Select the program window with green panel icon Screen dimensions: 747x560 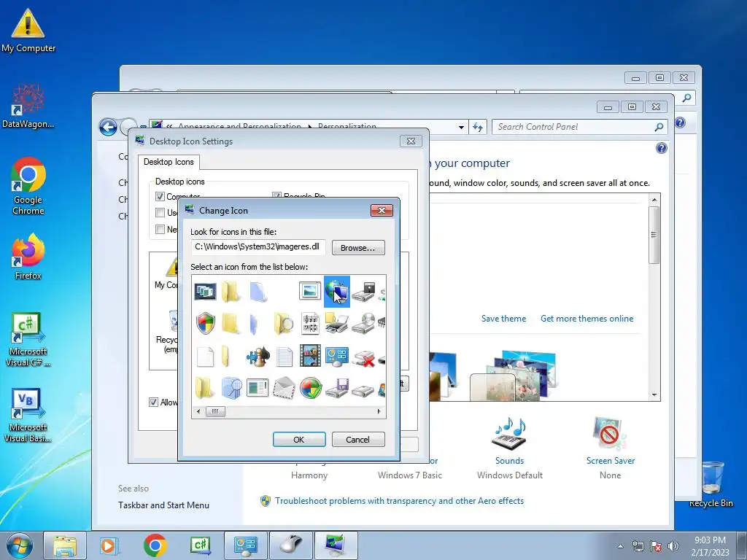click(x=258, y=388)
